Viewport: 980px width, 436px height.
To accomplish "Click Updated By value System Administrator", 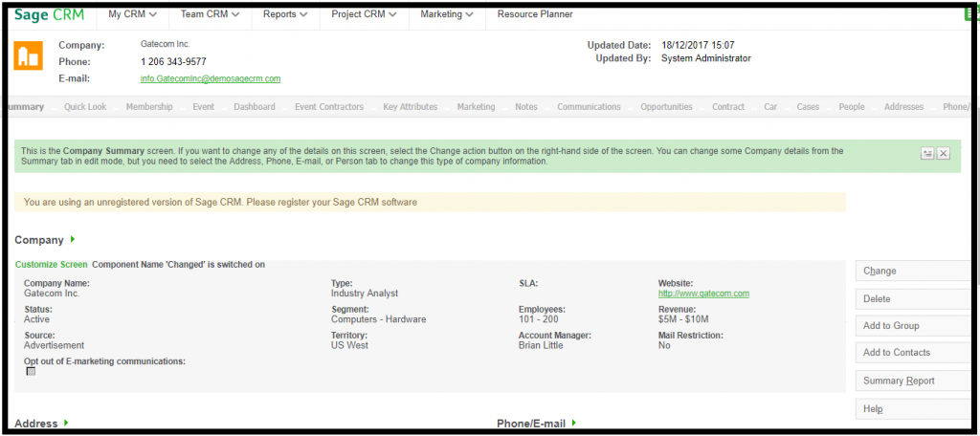I will pyautogui.click(x=706, y=58).
